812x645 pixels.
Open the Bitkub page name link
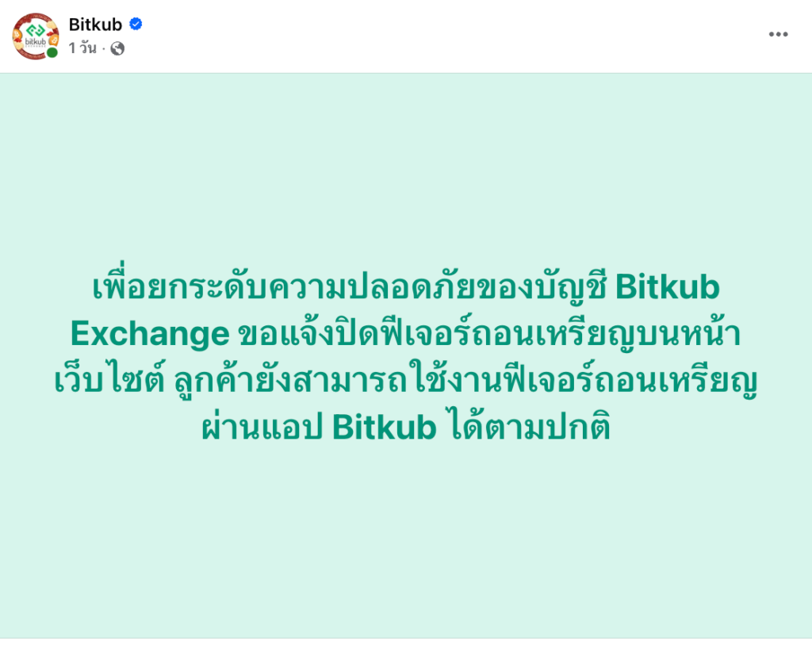click(x=95, y=25)
